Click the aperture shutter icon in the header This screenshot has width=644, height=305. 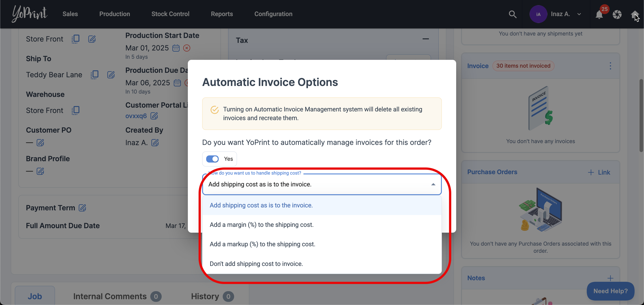[617, 15]
